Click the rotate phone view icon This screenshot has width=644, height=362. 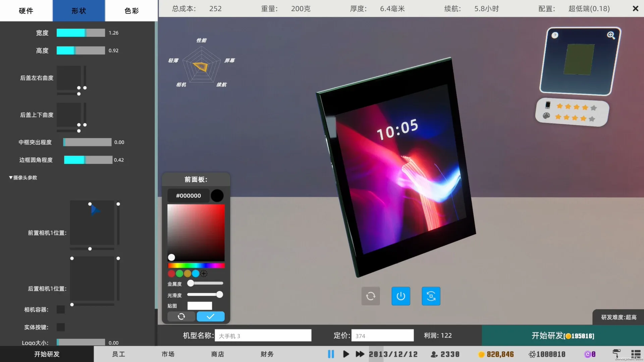pos(371,296)
